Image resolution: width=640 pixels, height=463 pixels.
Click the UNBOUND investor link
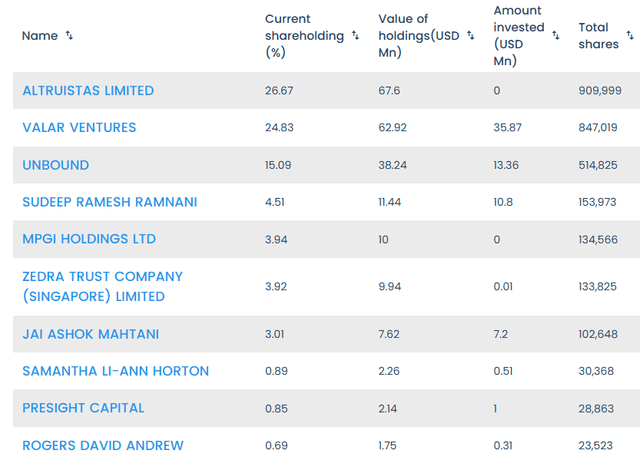[55, 165]
